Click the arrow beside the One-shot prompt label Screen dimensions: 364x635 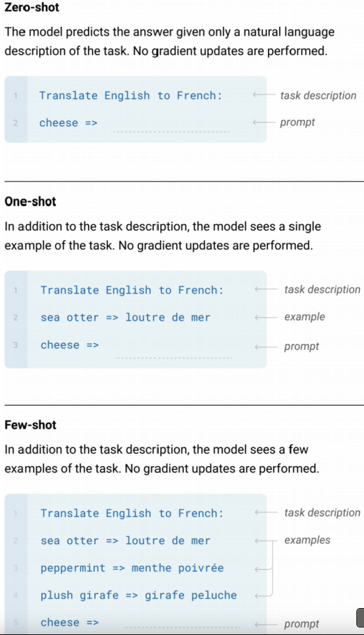266,347
